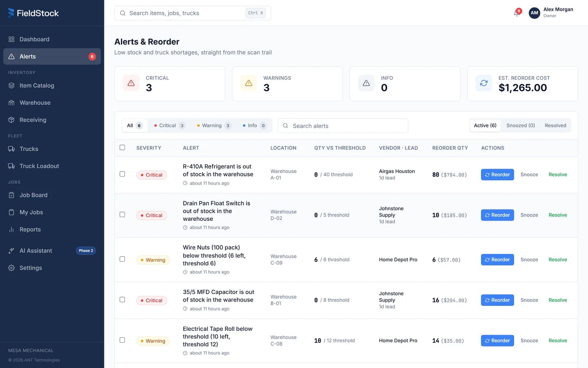This screenshot has width=588, height=368.
Task: Click Mesa Mechanical company label
Action: tap(31, 350)
